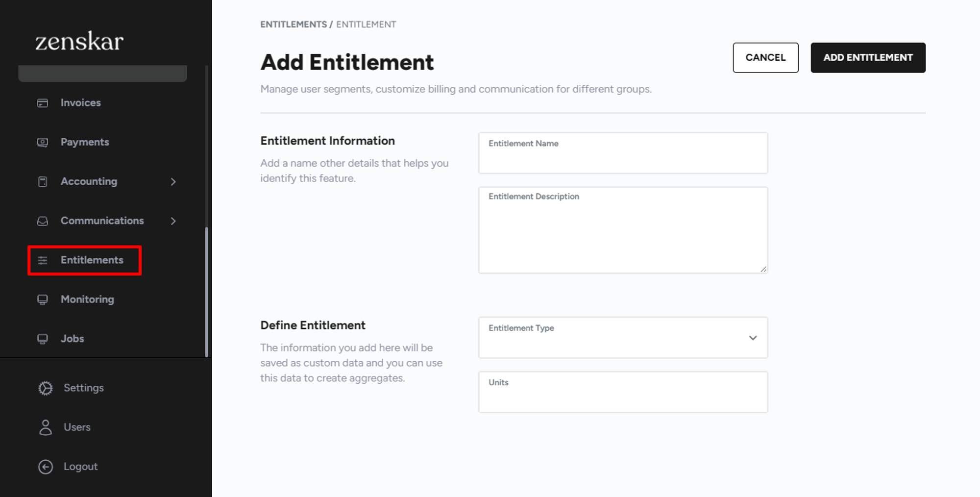Click the Monitoring screen icon
The image size is (980, 497).
tap(43, 299)
